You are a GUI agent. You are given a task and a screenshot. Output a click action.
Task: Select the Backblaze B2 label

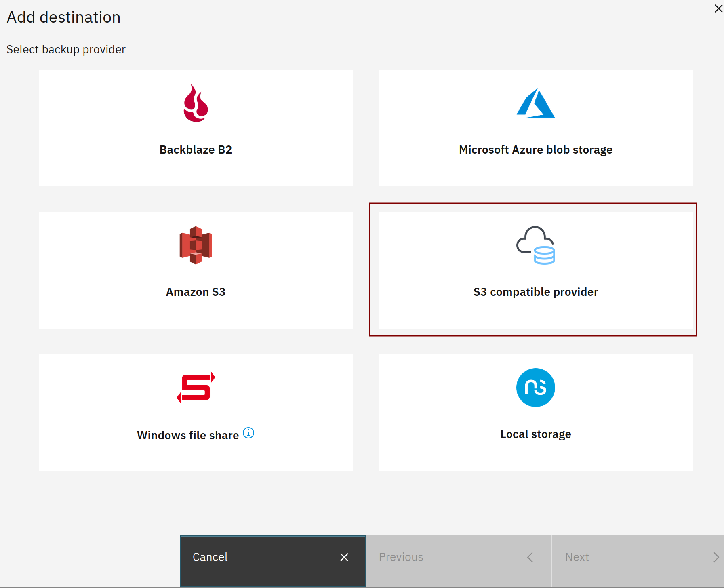196,150
